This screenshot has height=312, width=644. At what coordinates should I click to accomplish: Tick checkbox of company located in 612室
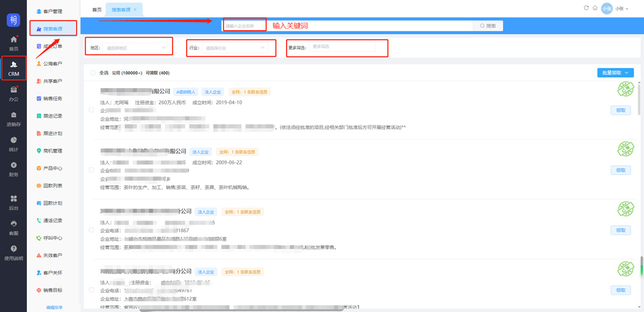coord(91,290)
